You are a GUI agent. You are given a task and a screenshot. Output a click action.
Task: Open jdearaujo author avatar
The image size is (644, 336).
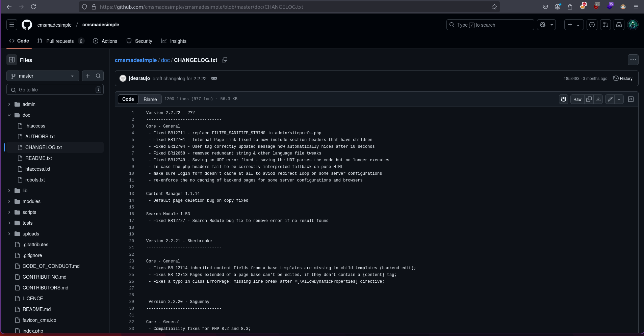coord(123,78)
